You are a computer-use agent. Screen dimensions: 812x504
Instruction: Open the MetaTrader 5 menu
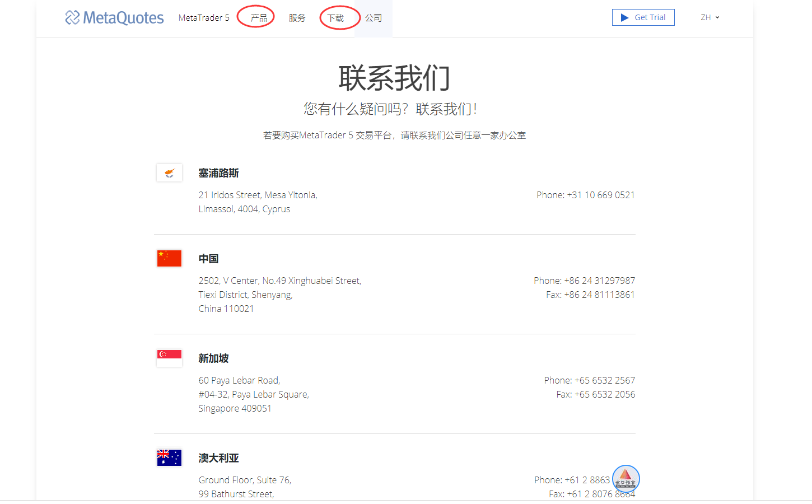coord(204,18)
